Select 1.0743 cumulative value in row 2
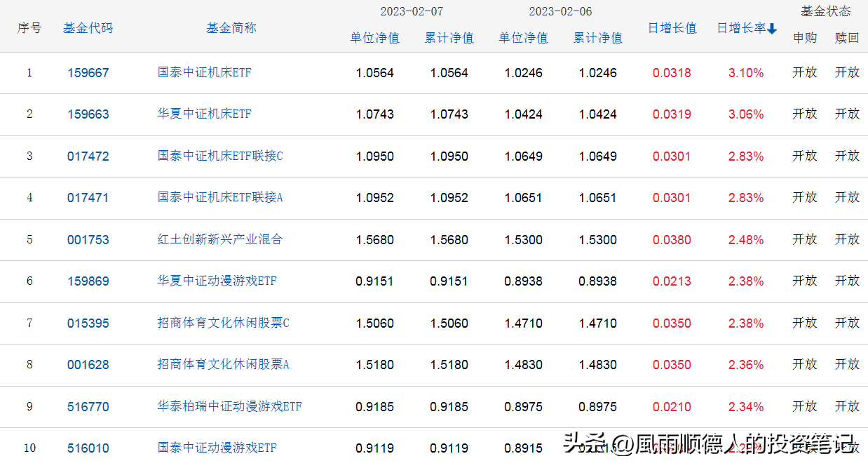The width and height of the screenshot is (868, 468). point(449,114)
